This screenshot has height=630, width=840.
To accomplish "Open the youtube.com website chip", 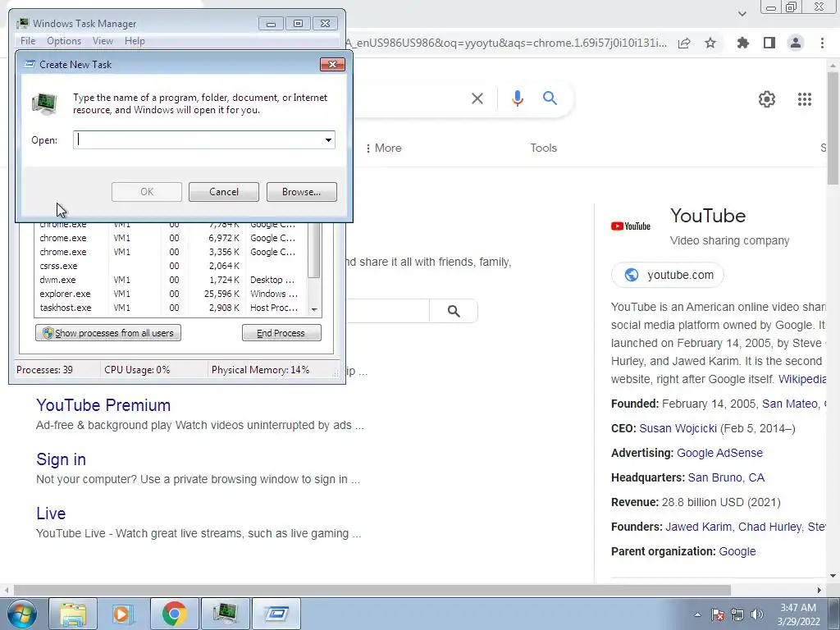I will click(668, 275).
